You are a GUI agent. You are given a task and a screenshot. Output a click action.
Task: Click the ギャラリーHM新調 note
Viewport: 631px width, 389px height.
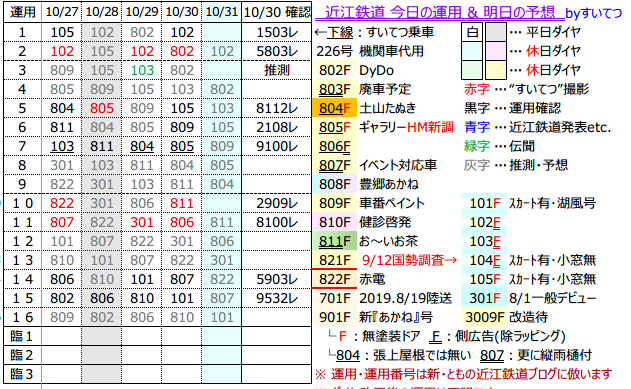click(x=406, y=128)
